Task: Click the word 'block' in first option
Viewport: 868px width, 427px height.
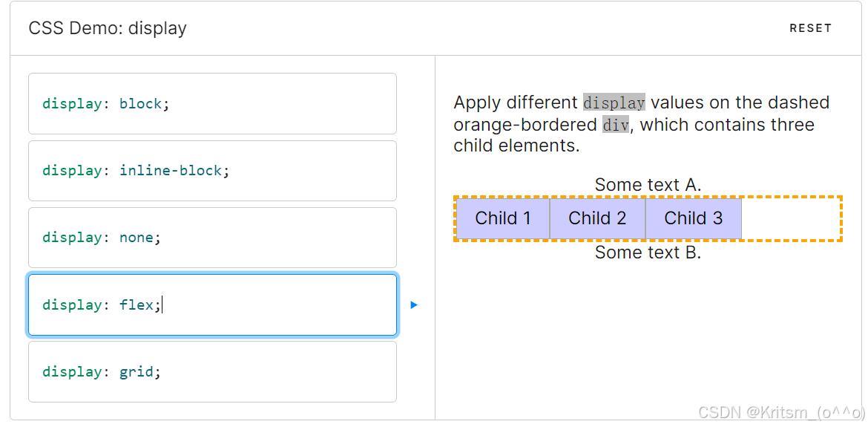Action: 140,103
